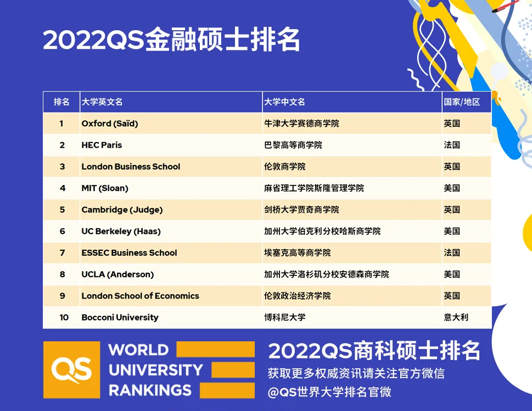
Task: Click the 博科尼大学 cell
Action: pos(352,317)
